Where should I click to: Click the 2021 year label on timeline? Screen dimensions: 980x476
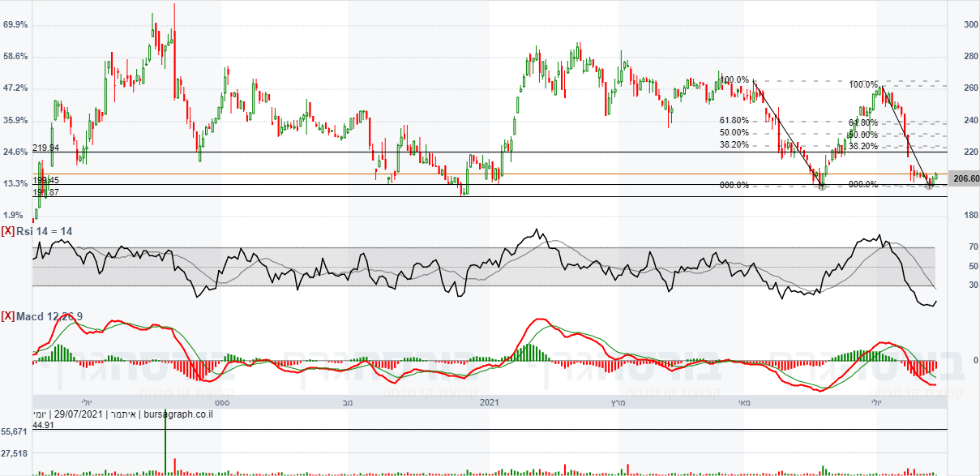[490, 402]
